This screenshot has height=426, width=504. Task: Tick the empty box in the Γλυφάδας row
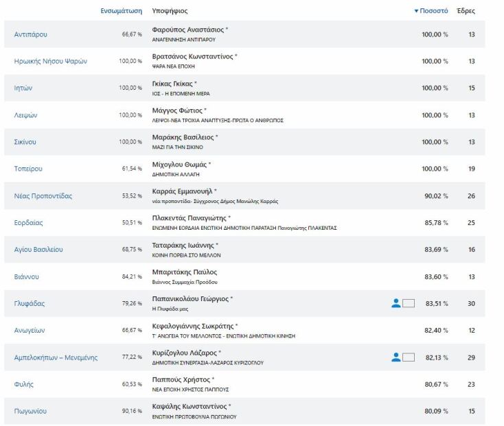(x=409, y=303)
